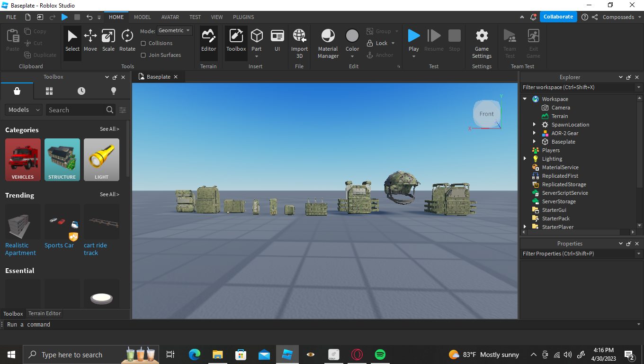The height and width of the screenshot is (364, 644).
Task: Open the Help question-mark icon
Action: [585, 17]
